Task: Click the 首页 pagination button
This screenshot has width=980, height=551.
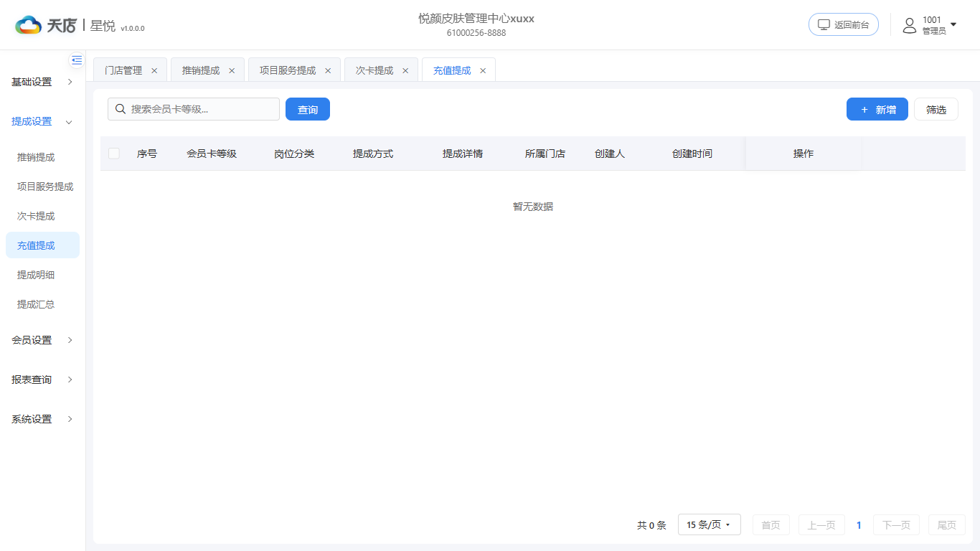Action: coord(771,524)
